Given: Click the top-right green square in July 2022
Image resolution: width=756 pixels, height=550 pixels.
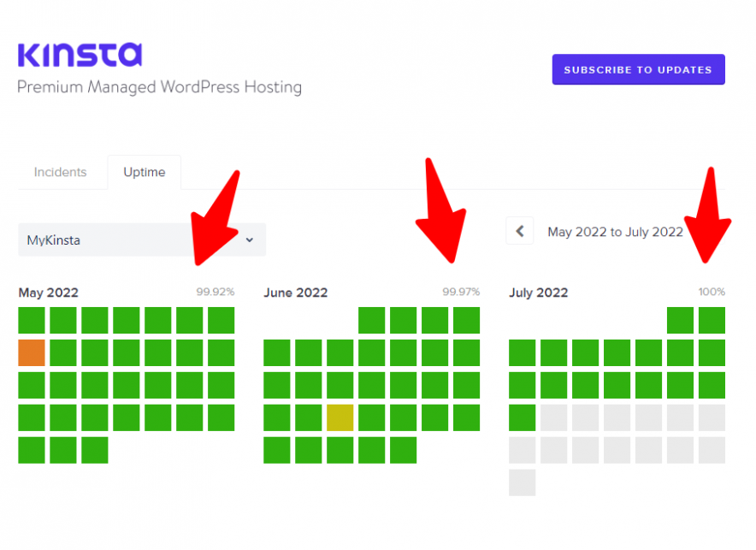Looking at the screenshot, I should (x=712, y=320).
